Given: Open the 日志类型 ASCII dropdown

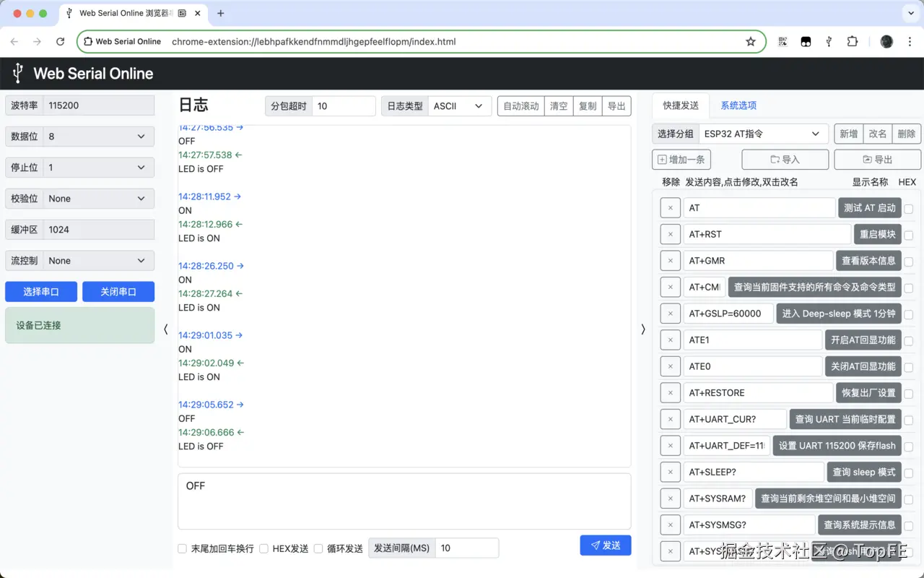Looking at the screenshot, I should tap(459, 106).
